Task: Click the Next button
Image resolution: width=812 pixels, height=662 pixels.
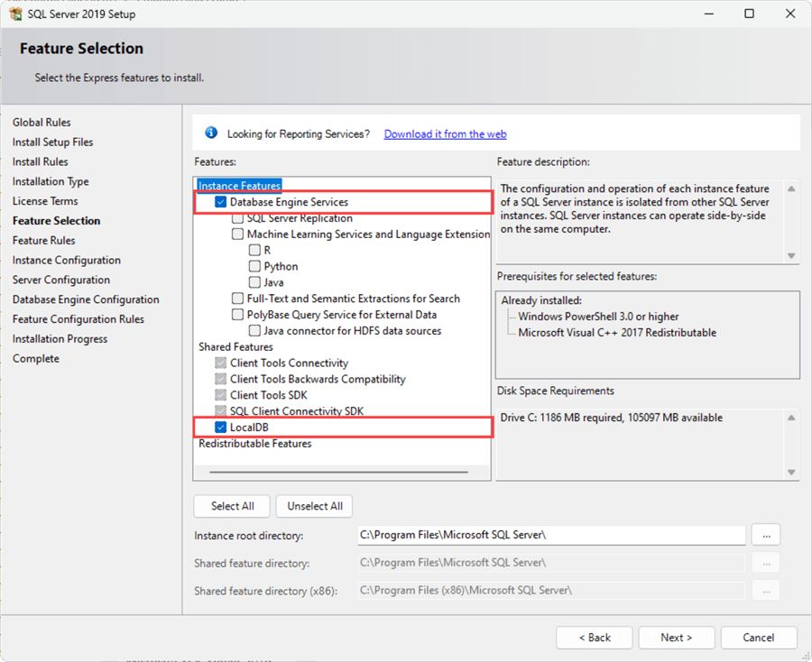Action: point(677,638)
